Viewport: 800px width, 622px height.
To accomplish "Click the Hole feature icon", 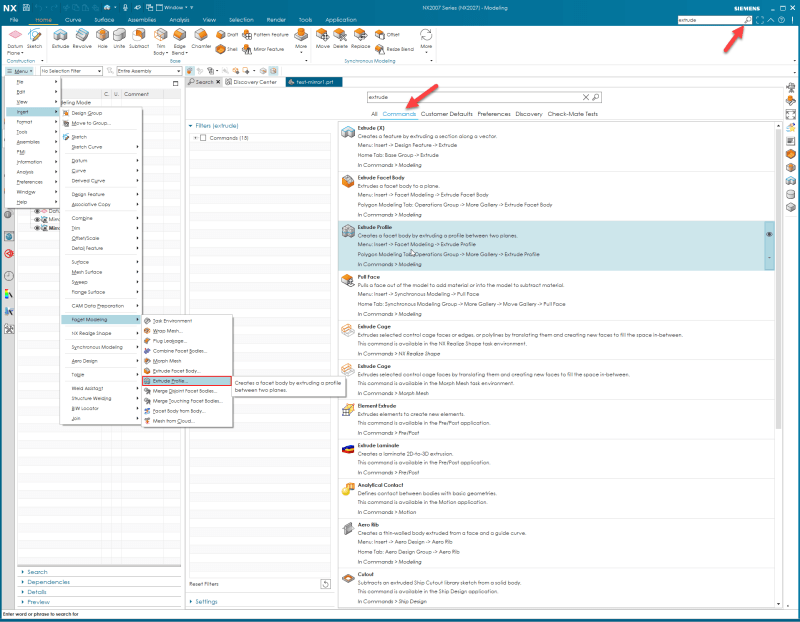I will tap(103, 38).
